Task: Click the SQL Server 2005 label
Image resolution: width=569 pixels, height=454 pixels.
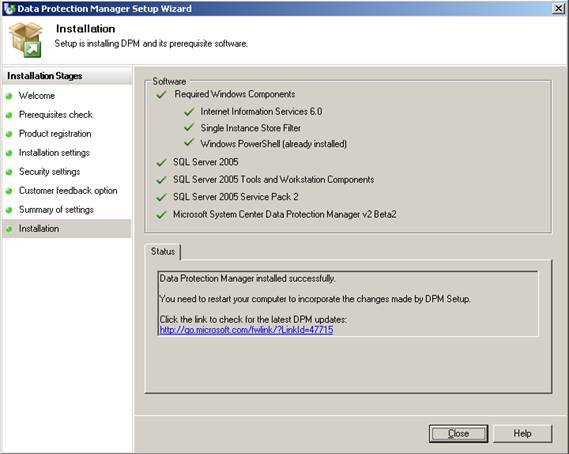Action: (x=205, y=162)
